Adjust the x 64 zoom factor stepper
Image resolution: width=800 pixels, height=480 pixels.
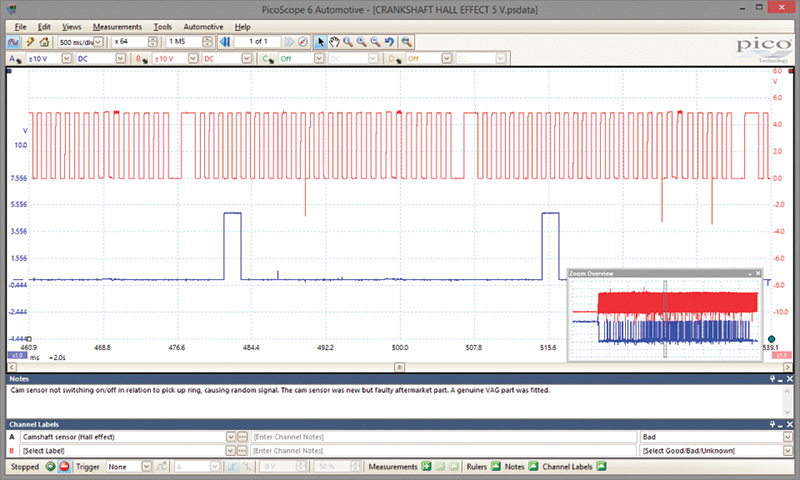click(x=153, y=42)
